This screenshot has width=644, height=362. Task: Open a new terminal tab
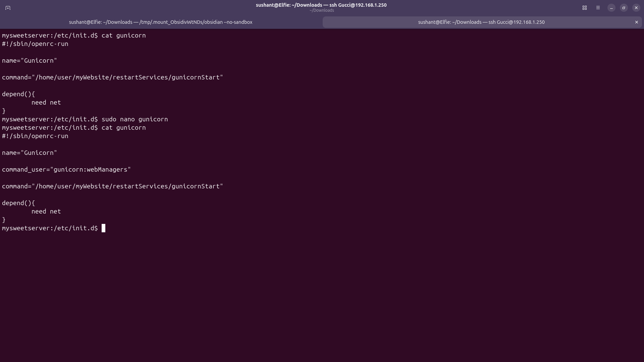tap(8, 8)
